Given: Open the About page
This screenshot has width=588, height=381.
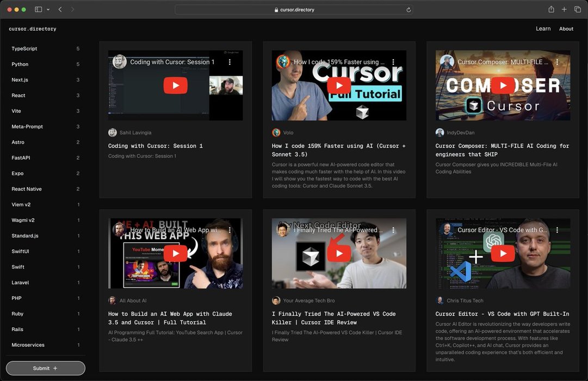Looking at the screenshot, I should 566,29.
